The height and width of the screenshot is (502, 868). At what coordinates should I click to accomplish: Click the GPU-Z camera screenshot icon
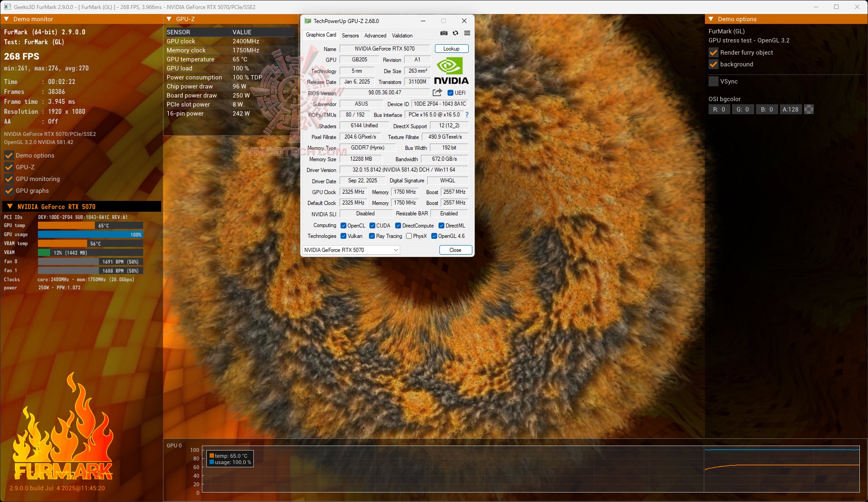(x=443, y=33)
